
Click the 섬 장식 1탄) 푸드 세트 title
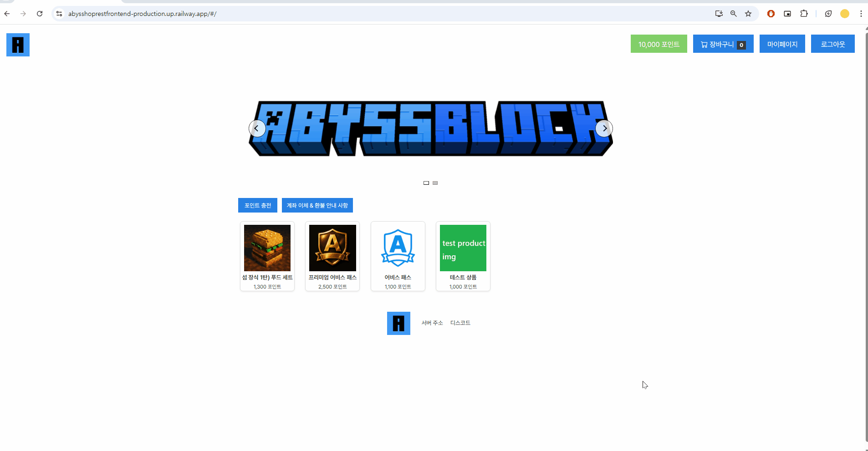pos(267,277)
